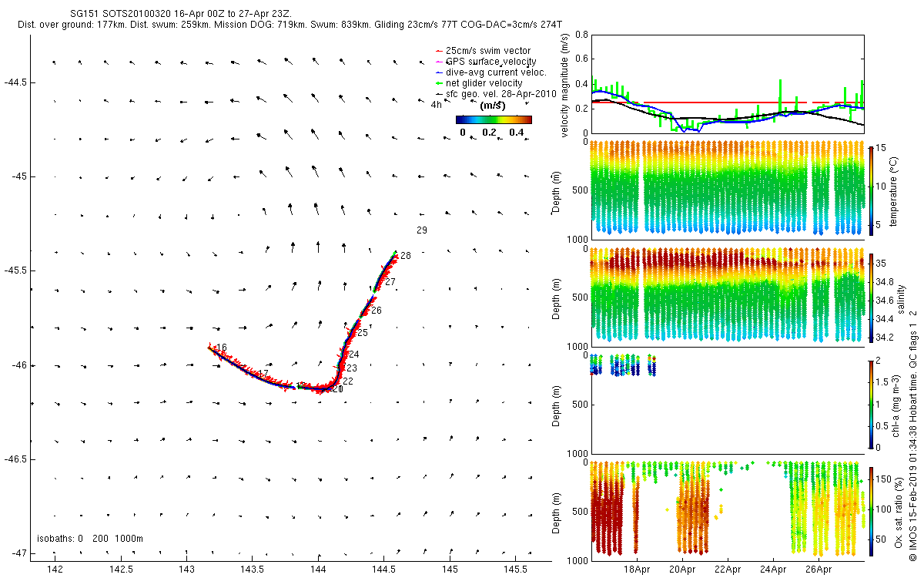
Task: Click the "20Apr" time axis label
Action: (682, 570)
